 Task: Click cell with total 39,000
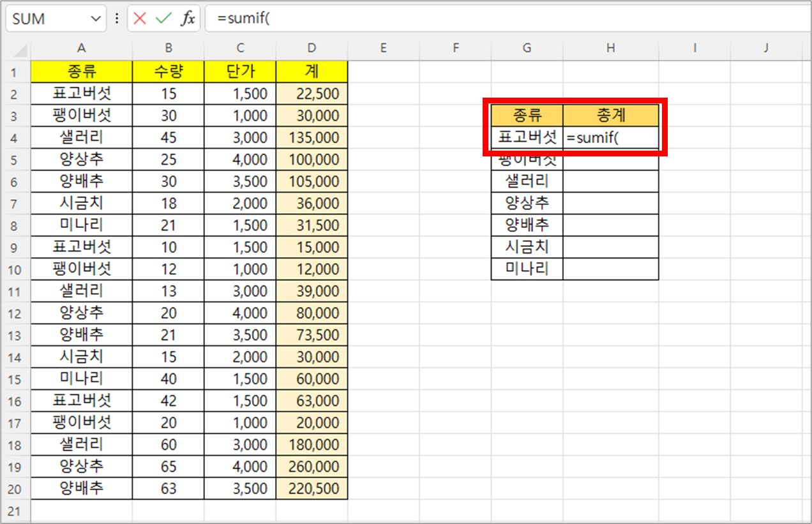pos(312,291)
